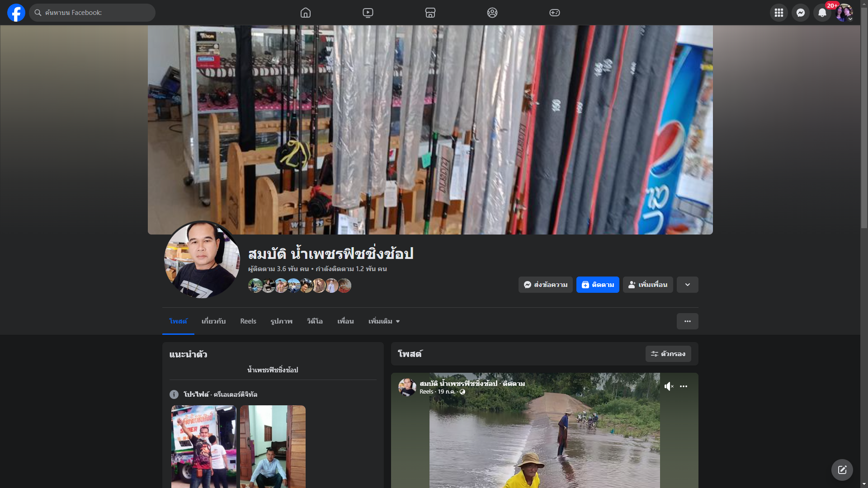
Task: Open the account profile picture menu
Action: pyautogui.click(x=844, y=13)
